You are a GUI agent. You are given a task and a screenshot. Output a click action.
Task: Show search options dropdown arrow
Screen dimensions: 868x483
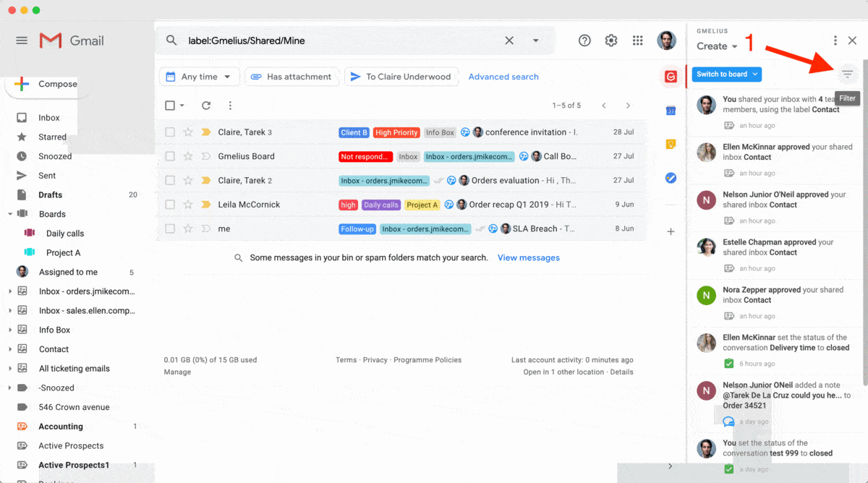(x=536, y=41)
